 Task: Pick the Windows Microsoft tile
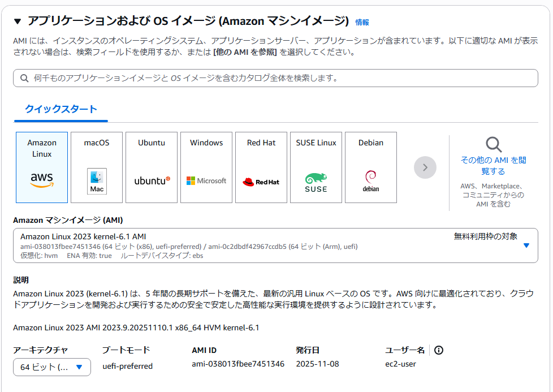[x=206, y=167]
